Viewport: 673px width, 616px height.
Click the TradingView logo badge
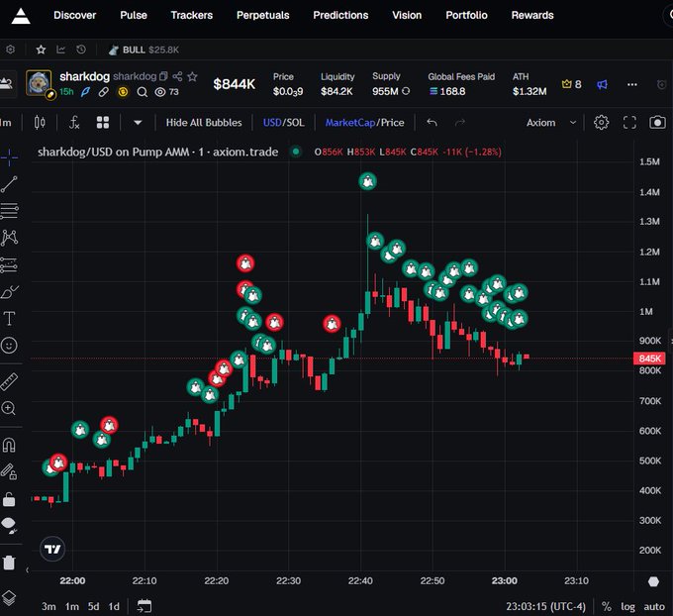pyautogui.click(x=52, y=549)
